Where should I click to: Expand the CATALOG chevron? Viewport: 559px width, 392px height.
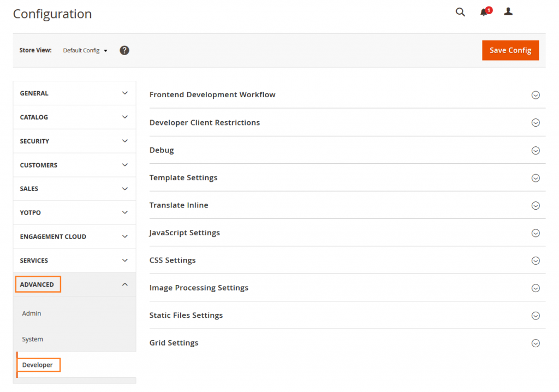[125, 117]
